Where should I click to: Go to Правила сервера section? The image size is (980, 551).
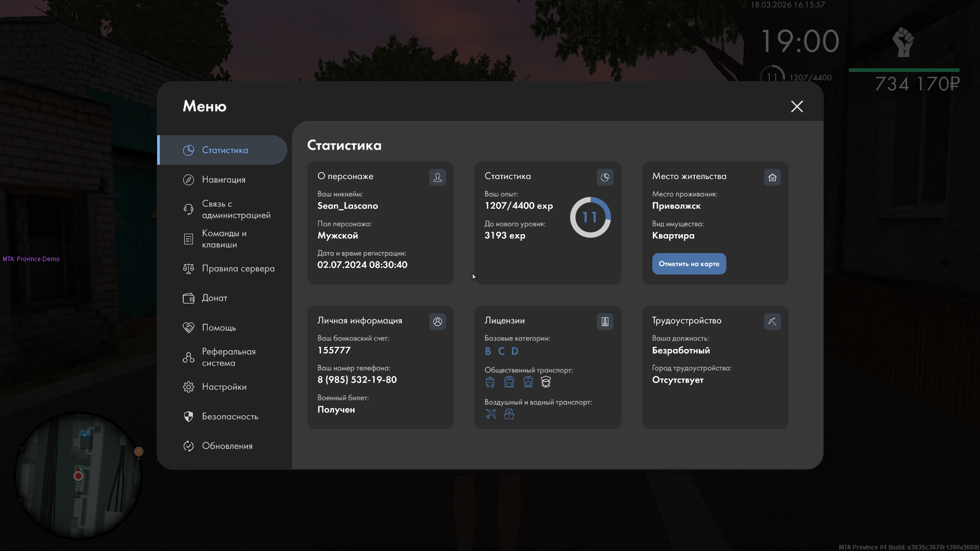(237, 268)
